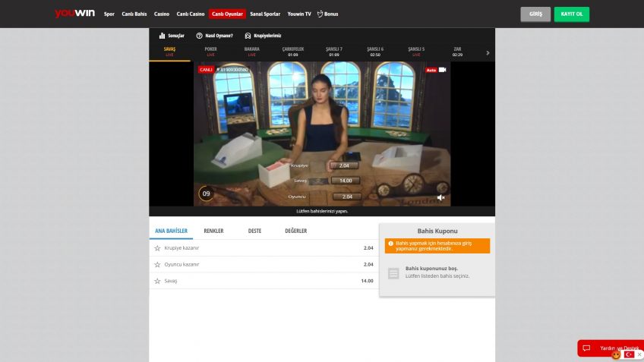Viewport: 644px width, 362px height.
Task: Open the Nasıl Oynanır help link
Action: pyautogui.click(x=214, y=36)
